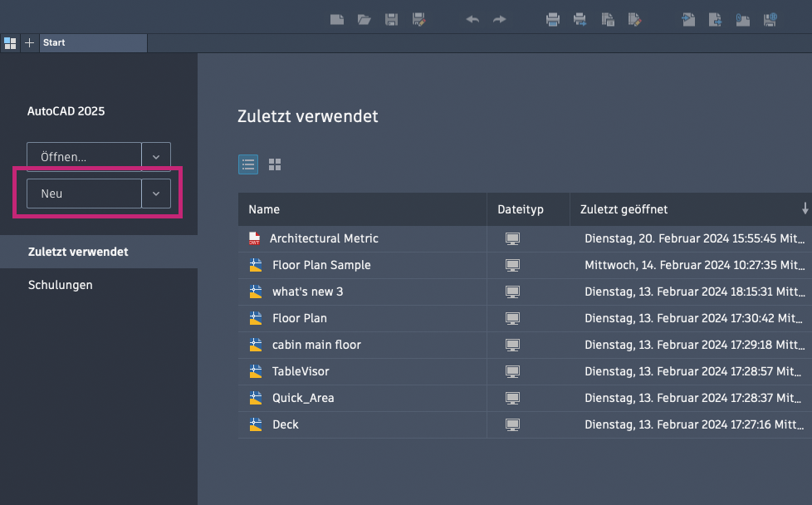Add new tab with plus icon
The height and width of the screenshot is (505, 812).
click(x=29, y=42)
